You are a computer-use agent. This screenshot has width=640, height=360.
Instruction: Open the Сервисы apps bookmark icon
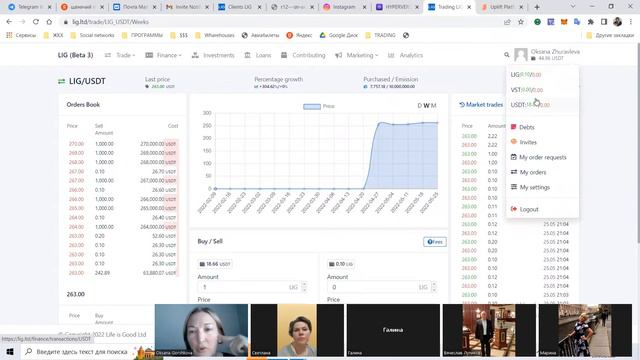pyautogui.click(x=21, y=36)
